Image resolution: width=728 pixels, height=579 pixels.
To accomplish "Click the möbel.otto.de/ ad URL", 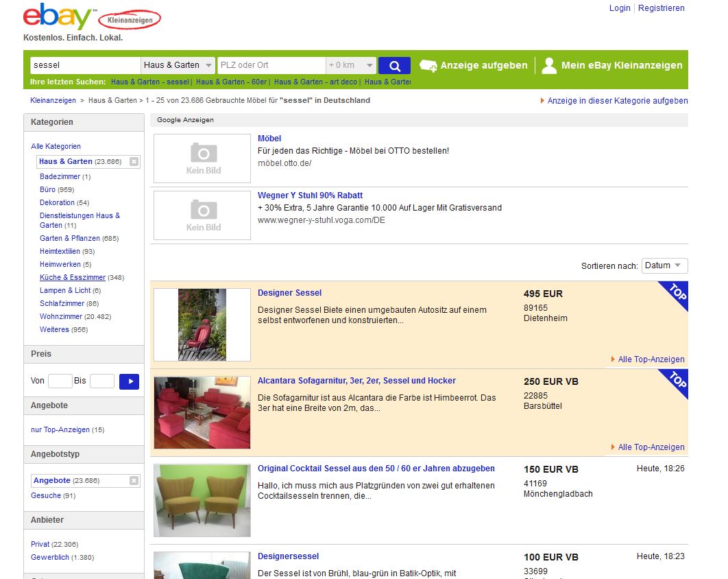I will 284,163.
